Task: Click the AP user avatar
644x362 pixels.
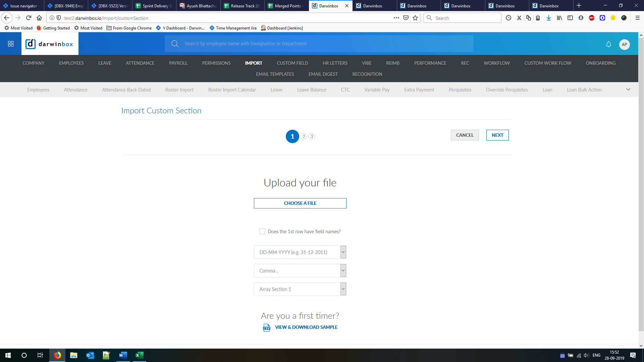Action: [624, 44]
